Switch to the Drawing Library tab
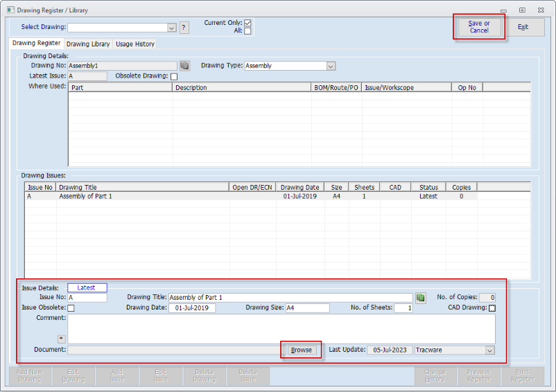Image resolution: width=556 pixels, height=392 pixels. click(x=88, y=44)
